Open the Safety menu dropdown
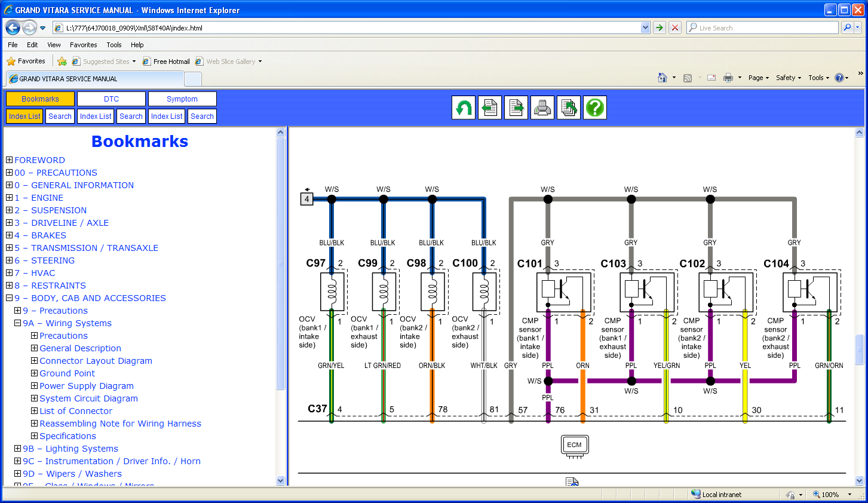Screen dimensions: 868x503 click(x=789, y=78)
